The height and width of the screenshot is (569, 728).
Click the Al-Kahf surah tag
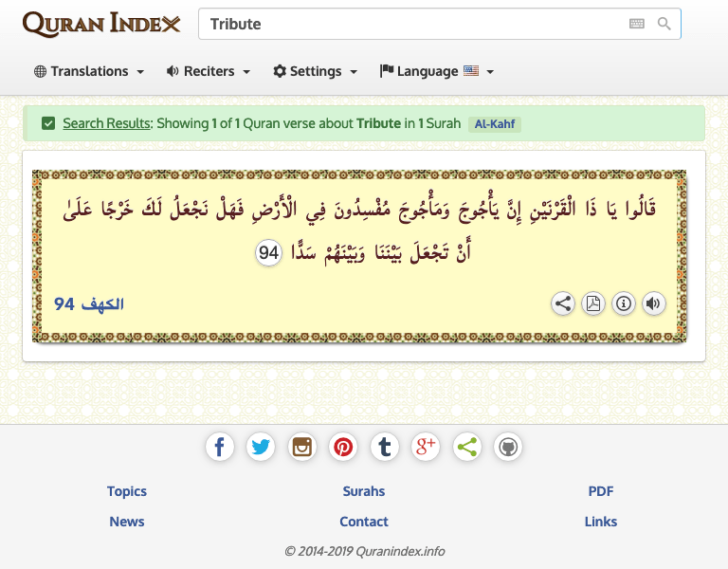pos(495,123)
